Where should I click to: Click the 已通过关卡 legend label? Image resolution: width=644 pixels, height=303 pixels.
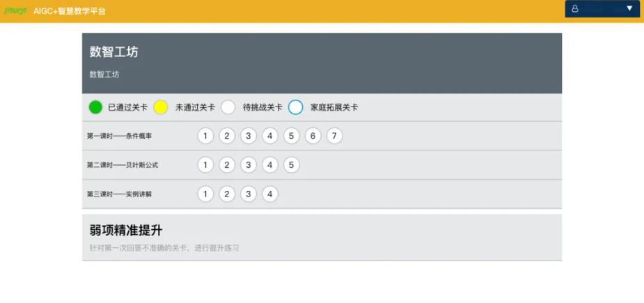pos(127,108)
